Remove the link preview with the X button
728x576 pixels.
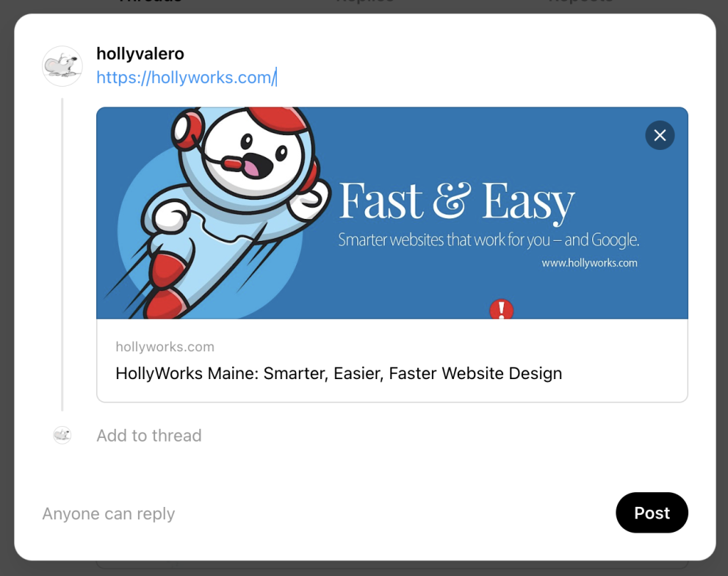pos(659,135)
